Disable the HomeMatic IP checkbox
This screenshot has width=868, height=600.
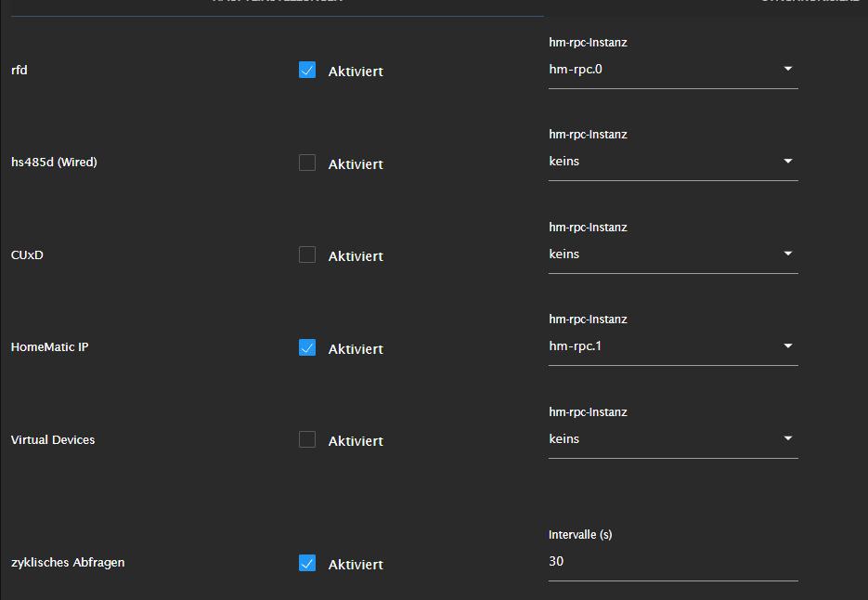tap(307, 347)
